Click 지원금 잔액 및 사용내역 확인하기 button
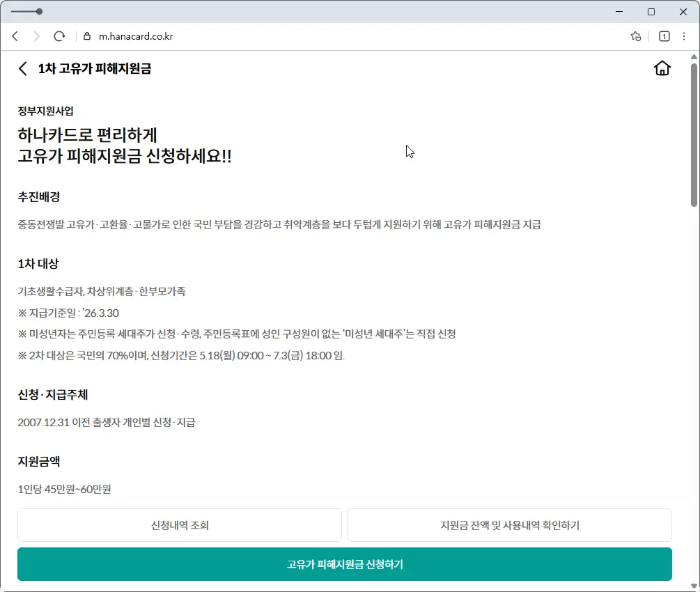This screenshot has height=592, width=700. (510, 525)
